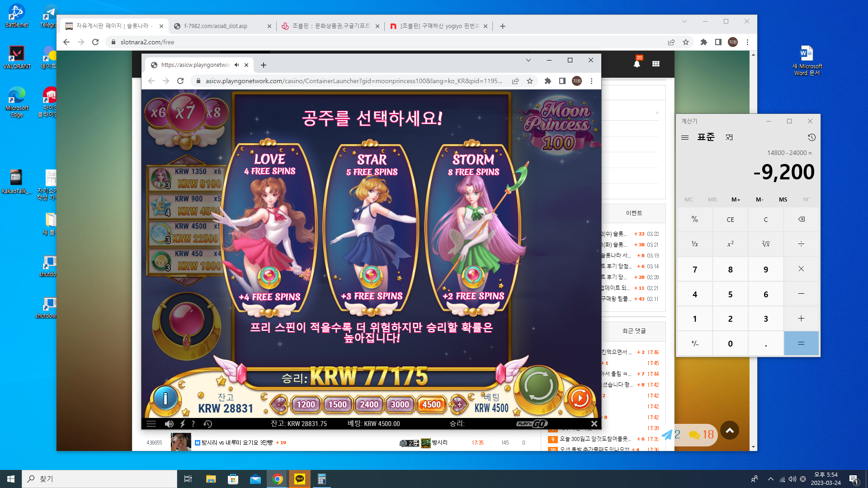Mute the game sound

pos(169,424)
